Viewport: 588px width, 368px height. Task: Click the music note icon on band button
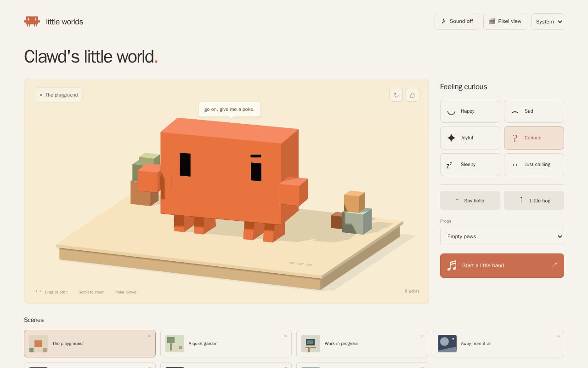[x=452, y=265]
